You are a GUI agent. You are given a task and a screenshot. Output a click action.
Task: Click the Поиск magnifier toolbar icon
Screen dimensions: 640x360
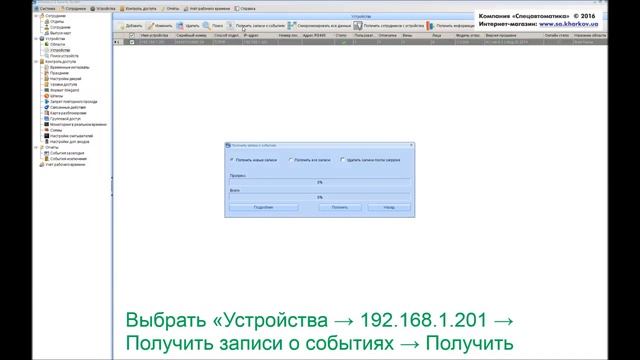(x=207, y=26)
